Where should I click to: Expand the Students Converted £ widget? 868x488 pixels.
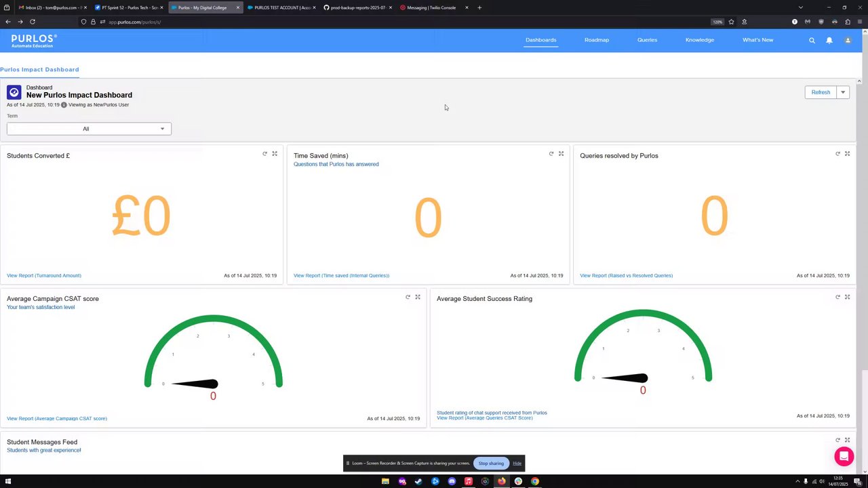[275, 154]
